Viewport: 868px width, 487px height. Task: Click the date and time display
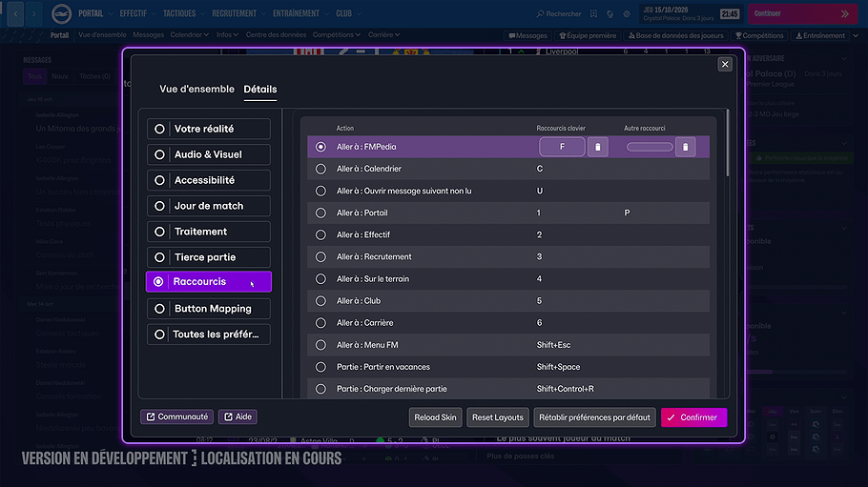point(690,14)
